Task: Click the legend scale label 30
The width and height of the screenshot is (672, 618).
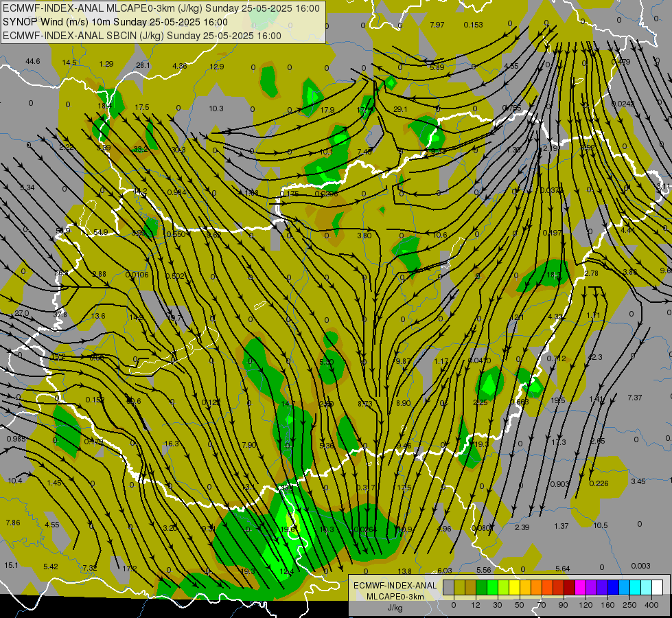Action: click(497, 605)
